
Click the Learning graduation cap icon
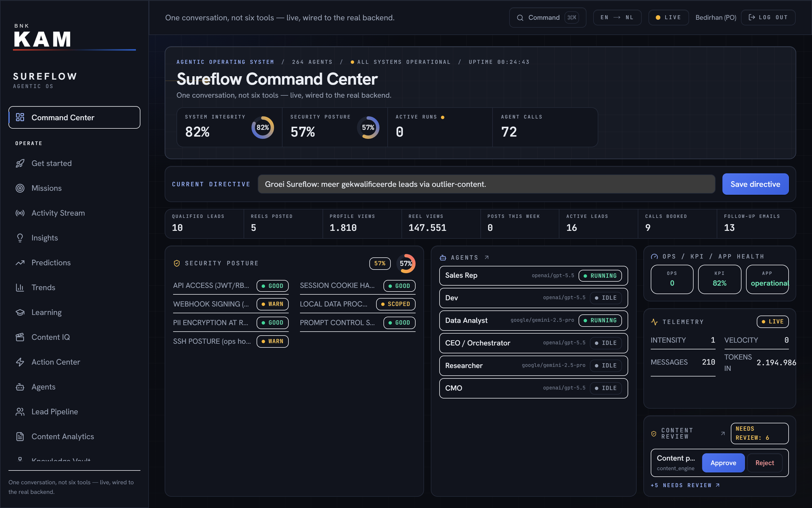pyautogui.click(x=20, y=312)
